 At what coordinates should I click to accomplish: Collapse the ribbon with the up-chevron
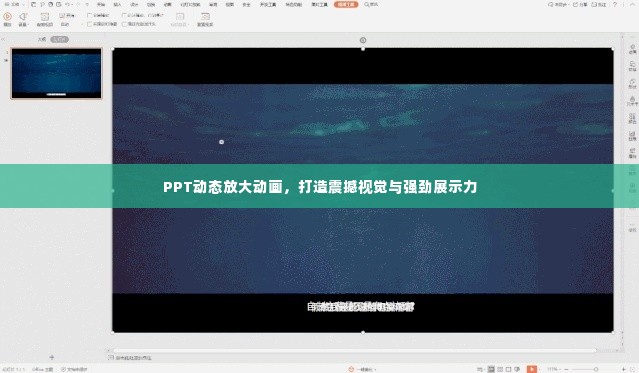coord(632,4)
